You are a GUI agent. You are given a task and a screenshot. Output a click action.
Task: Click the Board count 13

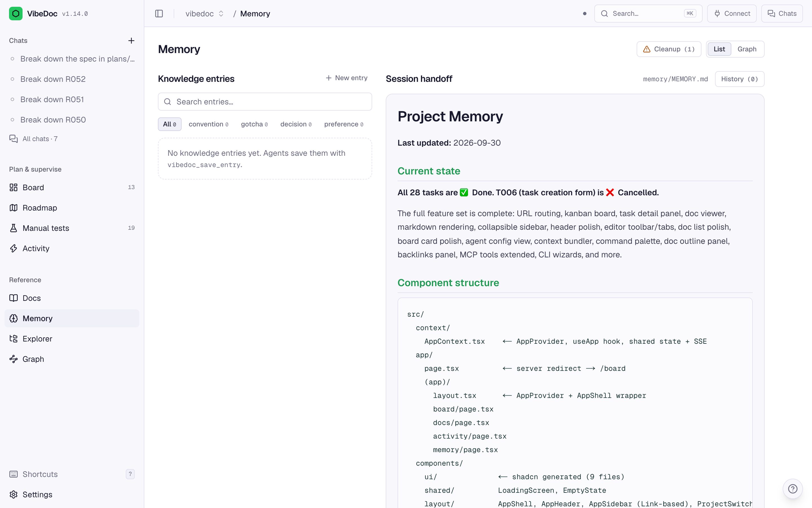click(131, 187)
